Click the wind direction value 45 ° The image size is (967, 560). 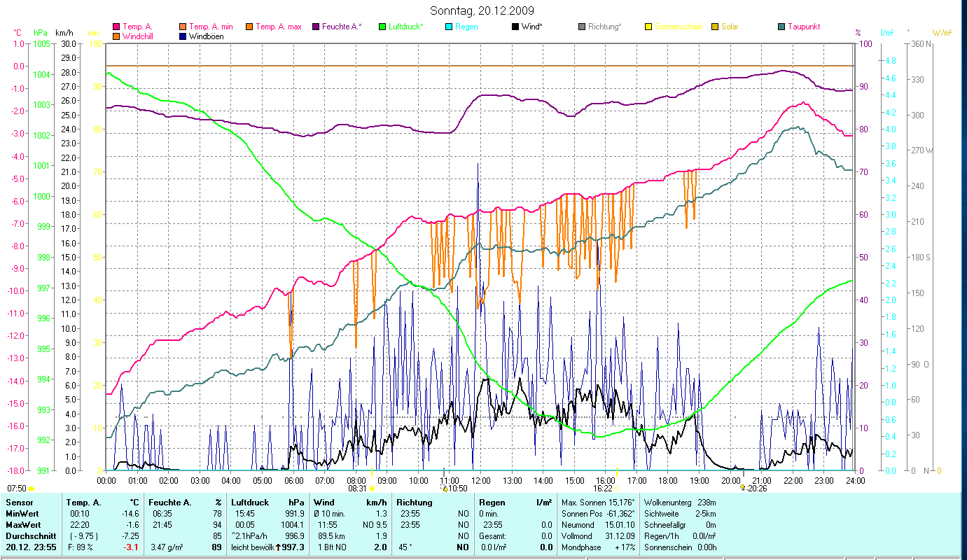point(406,547)
